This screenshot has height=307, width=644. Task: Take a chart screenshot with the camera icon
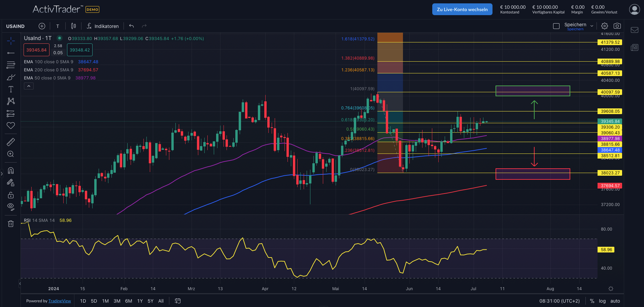click(617, 26)
